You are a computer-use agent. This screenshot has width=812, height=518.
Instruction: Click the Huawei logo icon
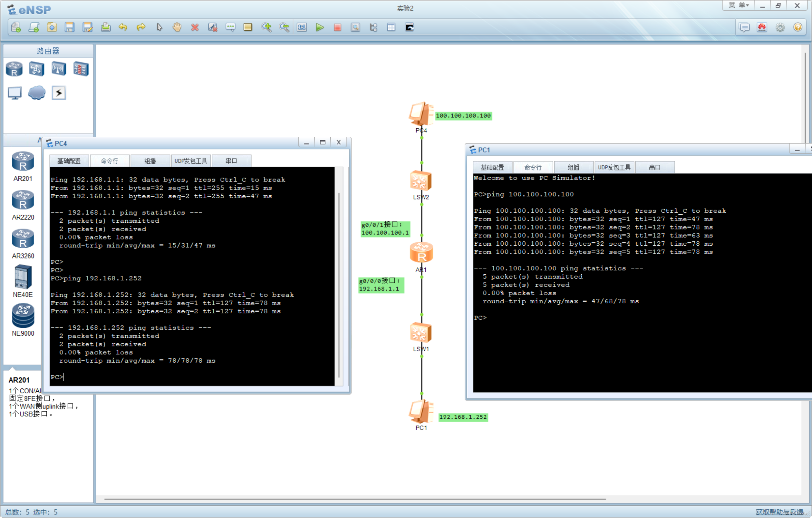(x=762, y=27)
